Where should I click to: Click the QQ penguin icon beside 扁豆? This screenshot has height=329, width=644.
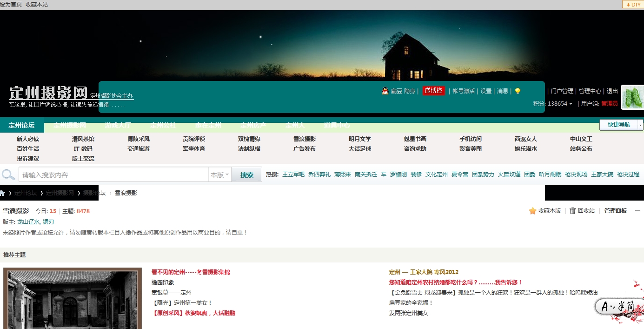(x=385, y=91)
